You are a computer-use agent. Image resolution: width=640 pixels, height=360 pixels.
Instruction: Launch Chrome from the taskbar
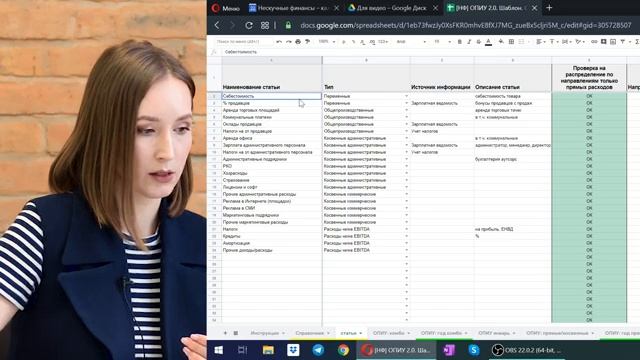click(x=343, y=350)
